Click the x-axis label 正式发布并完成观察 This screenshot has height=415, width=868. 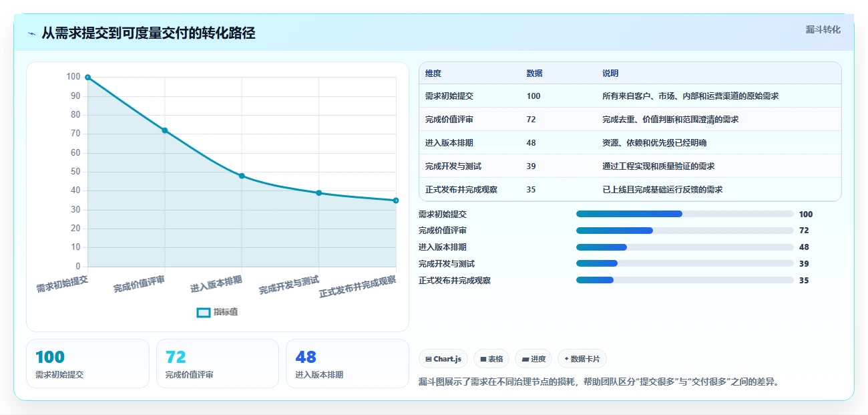click(357, 287)
